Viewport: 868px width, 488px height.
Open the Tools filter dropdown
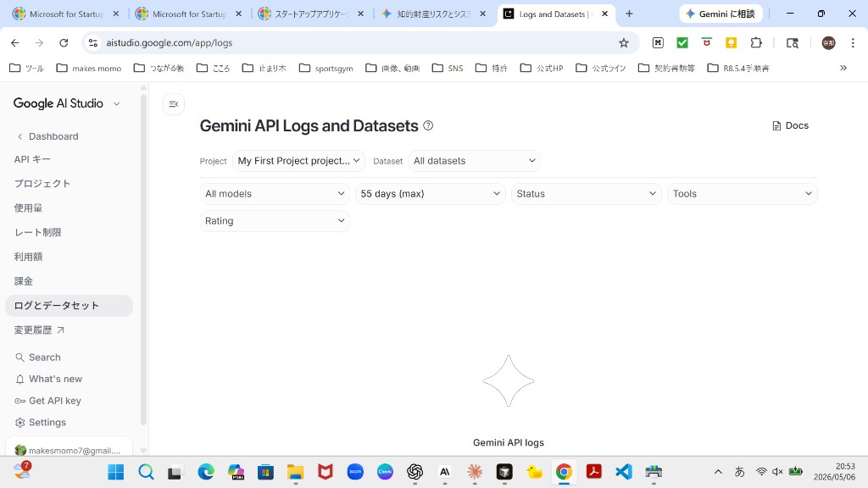tap(743, 194)
